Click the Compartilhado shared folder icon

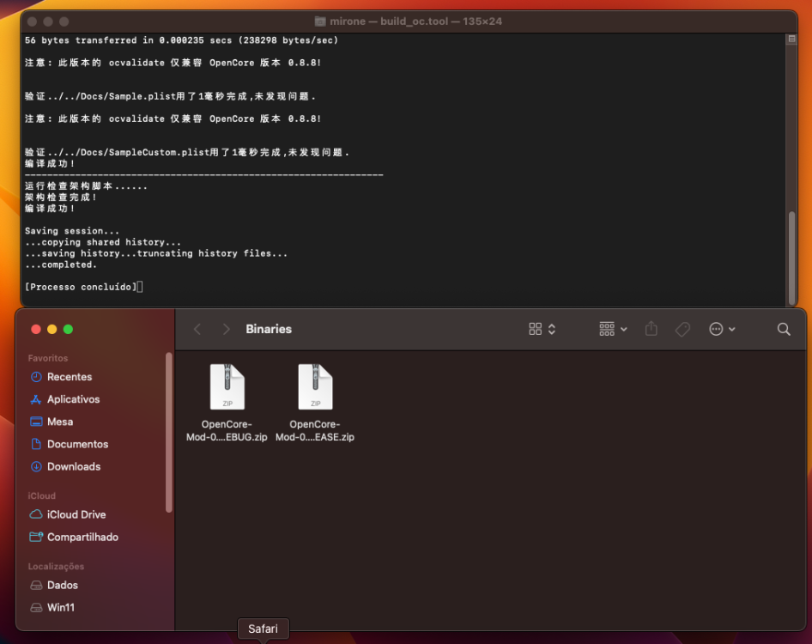(36, 537)
